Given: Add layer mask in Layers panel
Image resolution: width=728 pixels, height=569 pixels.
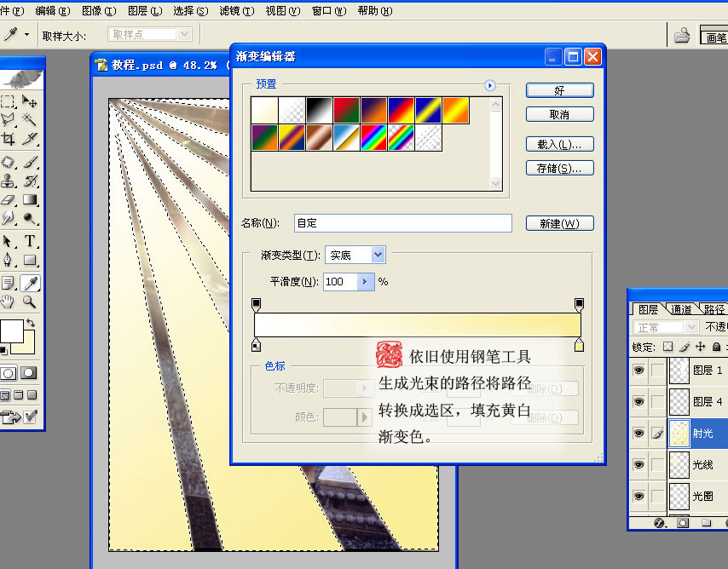Looking at the screenshot, I should [x=682, y=524].
